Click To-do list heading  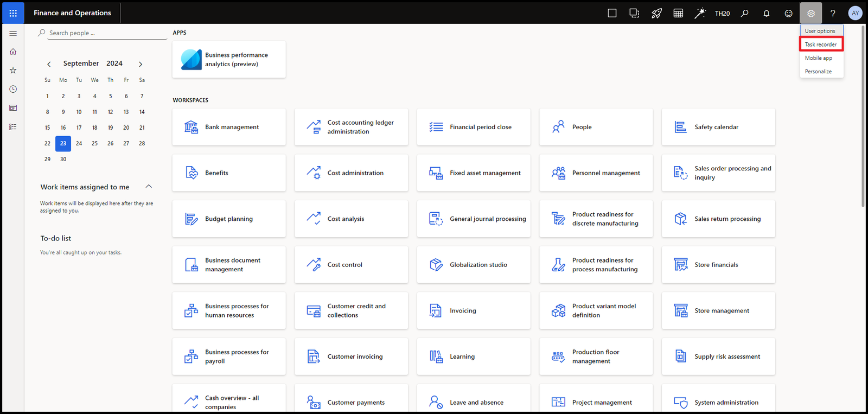tap(56, 238)
